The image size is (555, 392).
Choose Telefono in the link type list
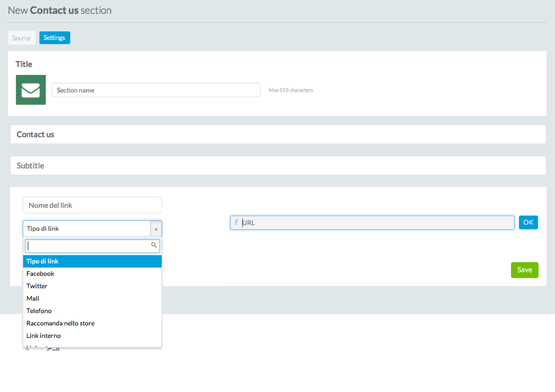click(39, 311)
